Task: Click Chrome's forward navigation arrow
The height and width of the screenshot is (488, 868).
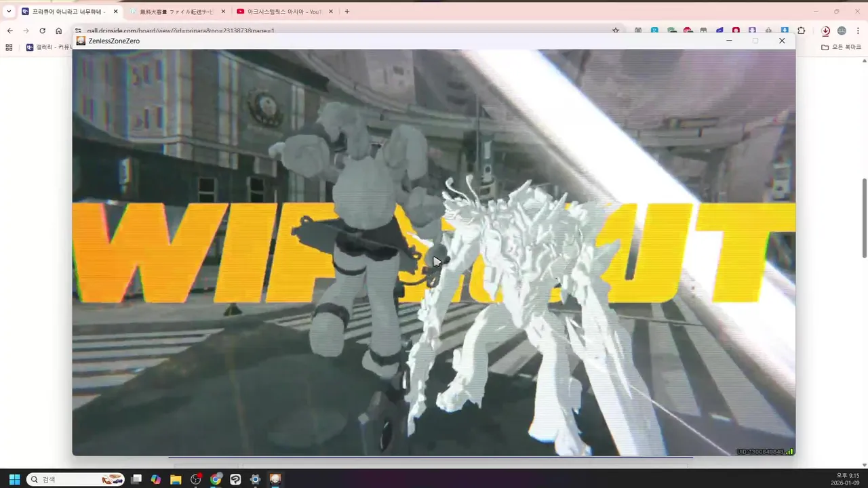Action: point(26,30)
